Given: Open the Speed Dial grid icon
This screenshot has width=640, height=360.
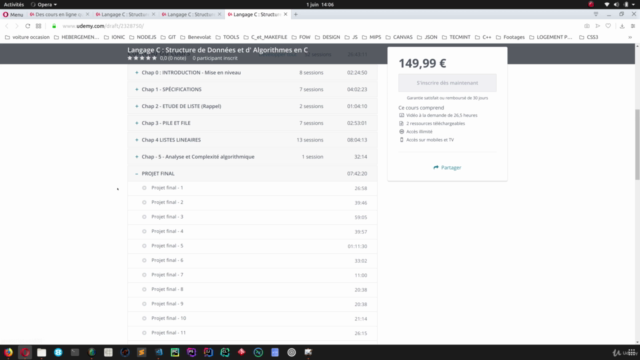Looking at the screenshot, I should coord(38,26).
